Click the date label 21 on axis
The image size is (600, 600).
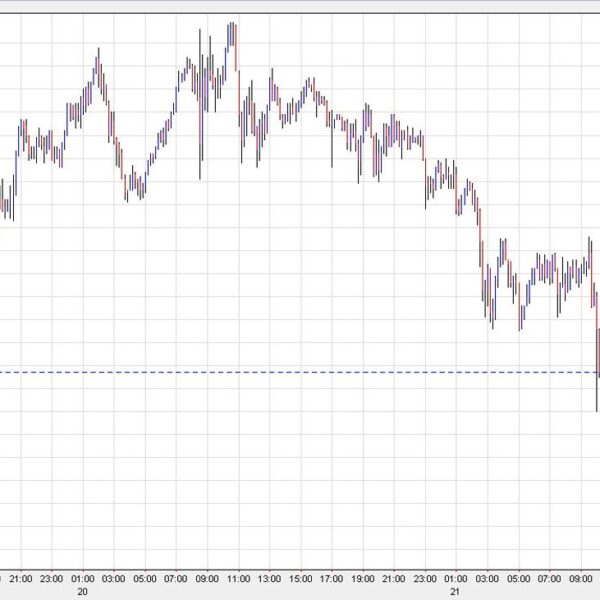click(x=455, y=592)
